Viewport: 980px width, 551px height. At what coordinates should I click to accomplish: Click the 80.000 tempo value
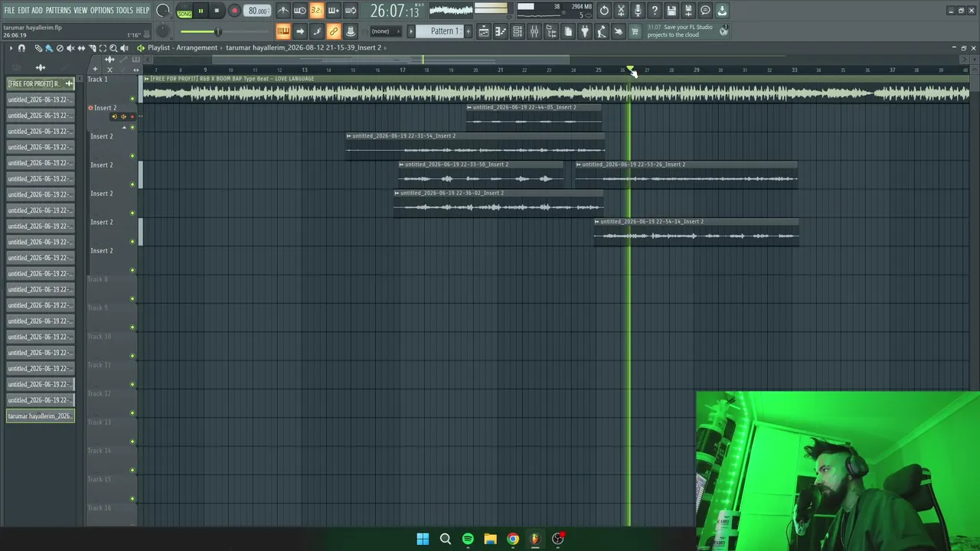(258, 11)
